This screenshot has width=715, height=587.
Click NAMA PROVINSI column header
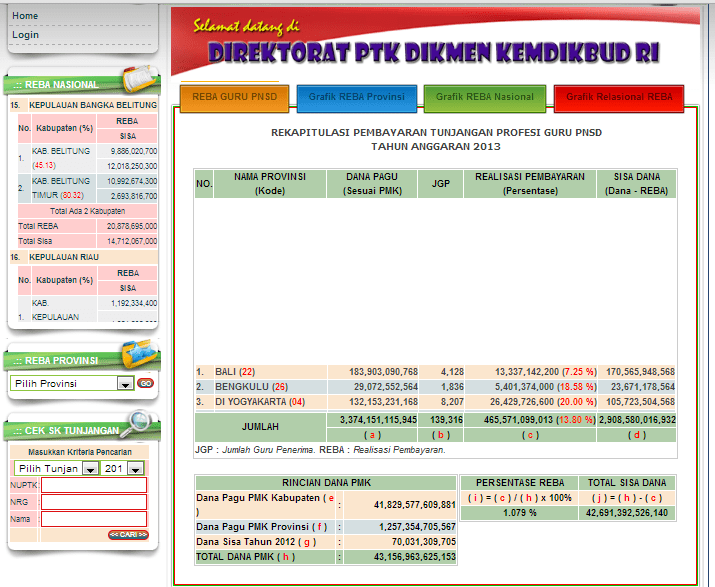[270, 184]
